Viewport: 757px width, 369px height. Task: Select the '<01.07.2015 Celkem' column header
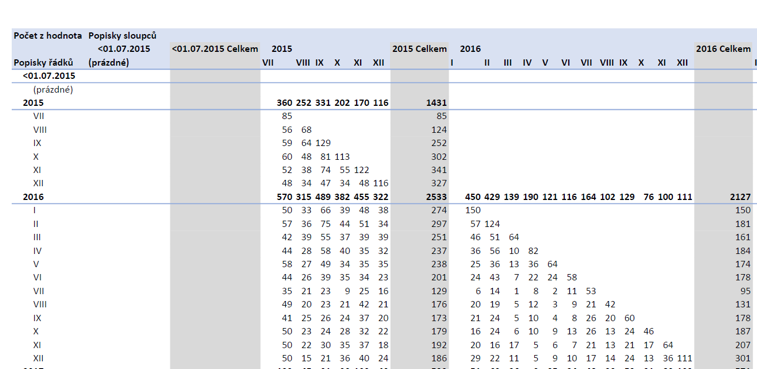215,49
